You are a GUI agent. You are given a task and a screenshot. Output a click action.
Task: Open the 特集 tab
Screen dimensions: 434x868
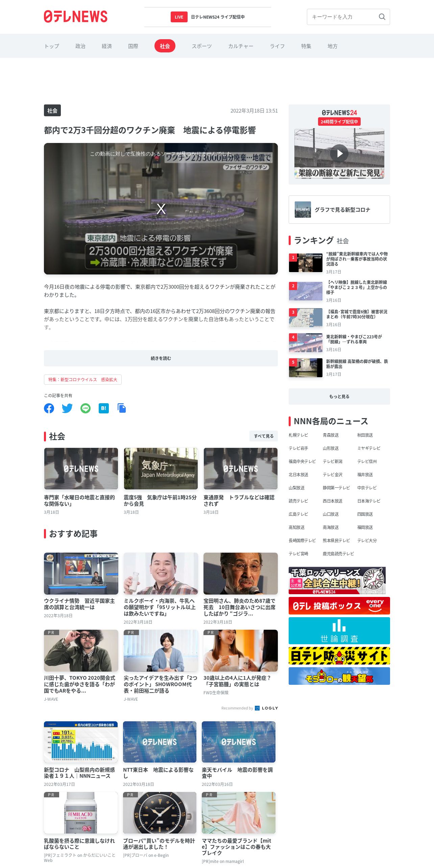(x=306, y=46)
